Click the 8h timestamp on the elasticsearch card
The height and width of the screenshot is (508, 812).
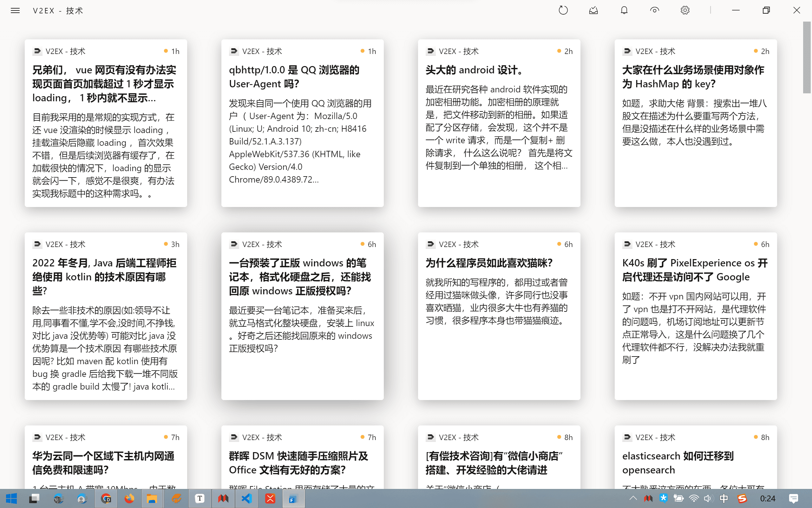pos(765,437)
